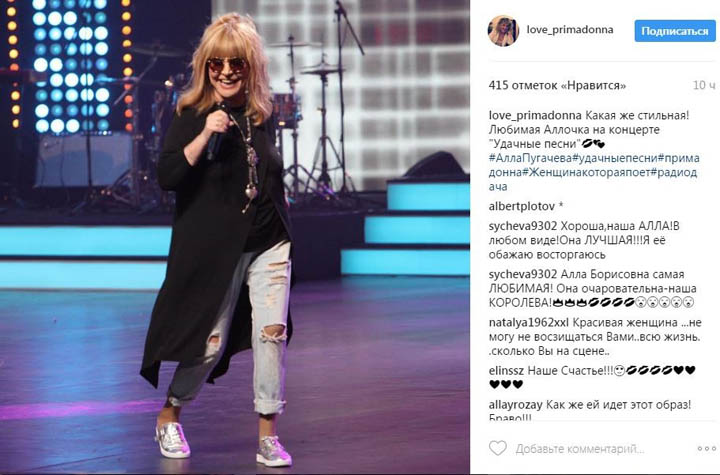The image size is (720, 475).
Task: Open love_primadonna username in header
Action: (569, 30)
